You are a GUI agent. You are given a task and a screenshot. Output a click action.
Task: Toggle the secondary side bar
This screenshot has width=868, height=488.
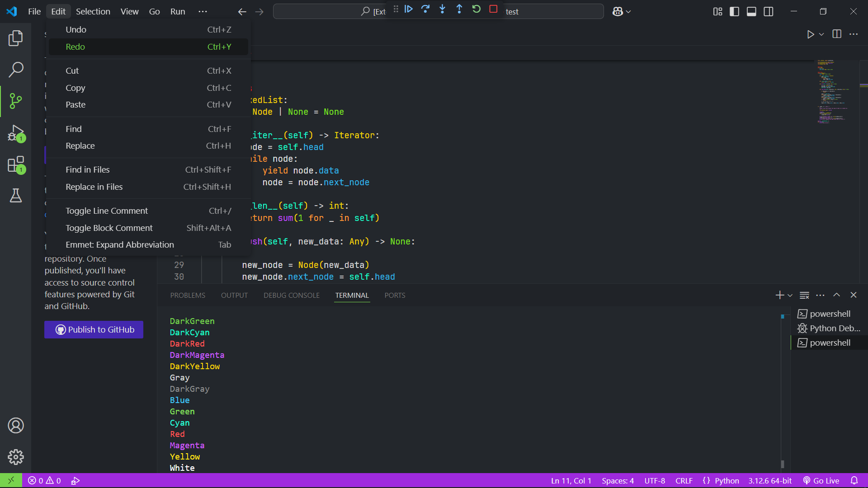click(x=769, y=11)
